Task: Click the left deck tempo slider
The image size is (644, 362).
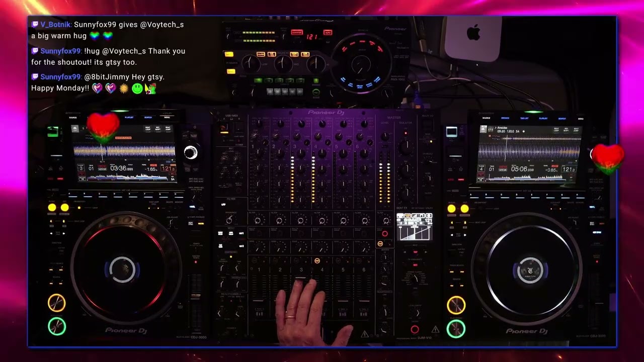Action: (x=196, y=297)
